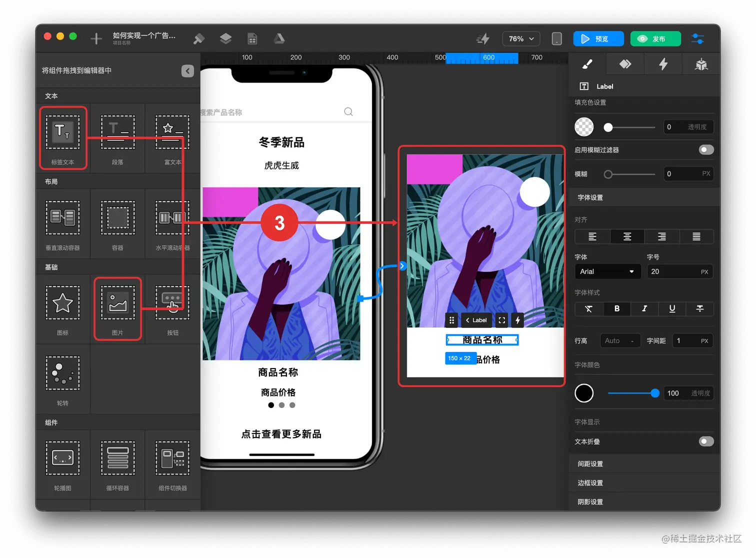Clear font style formatting
Viewport: 756px width, 558px height.
point(589,308)
